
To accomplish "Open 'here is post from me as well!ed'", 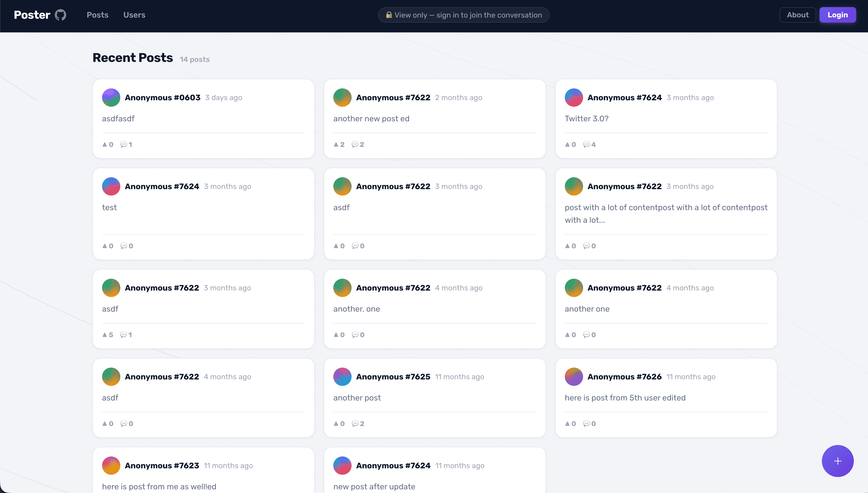I will pyautogui.click(x=159, y=487).
